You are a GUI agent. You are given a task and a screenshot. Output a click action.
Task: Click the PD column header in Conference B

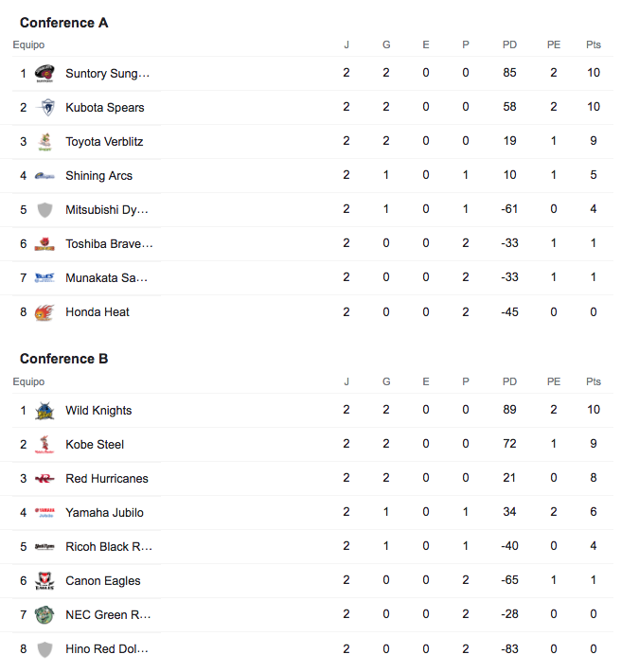click(x=509, y=381)
